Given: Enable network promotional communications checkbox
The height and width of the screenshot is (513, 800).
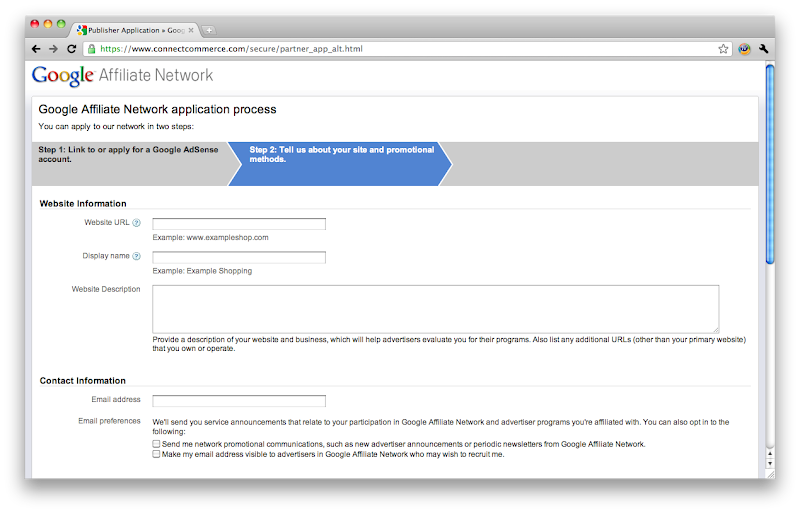Looking at the screenshot, I should click(156, 443).
